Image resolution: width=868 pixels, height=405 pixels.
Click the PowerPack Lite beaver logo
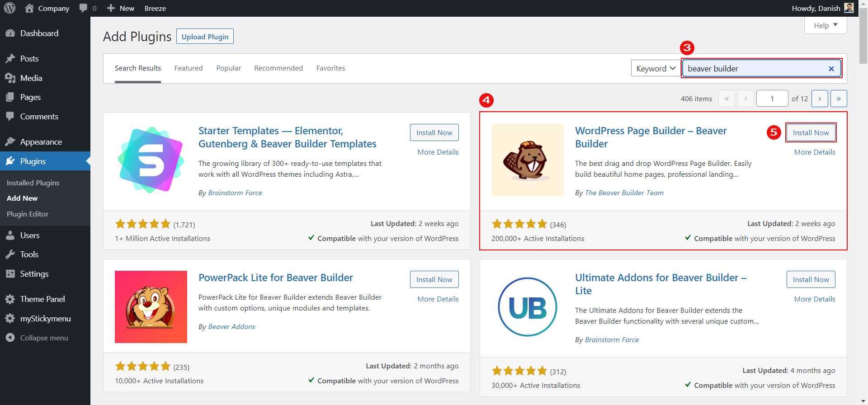[151, 307]
